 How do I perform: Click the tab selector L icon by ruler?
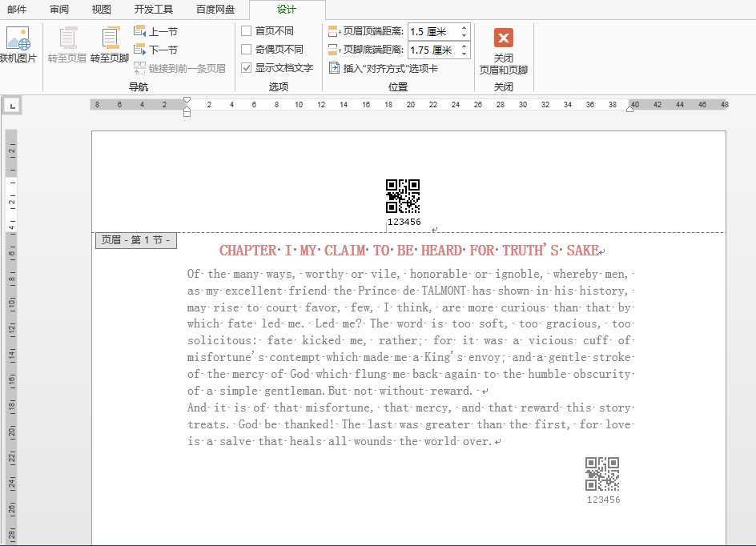point(13,106)
